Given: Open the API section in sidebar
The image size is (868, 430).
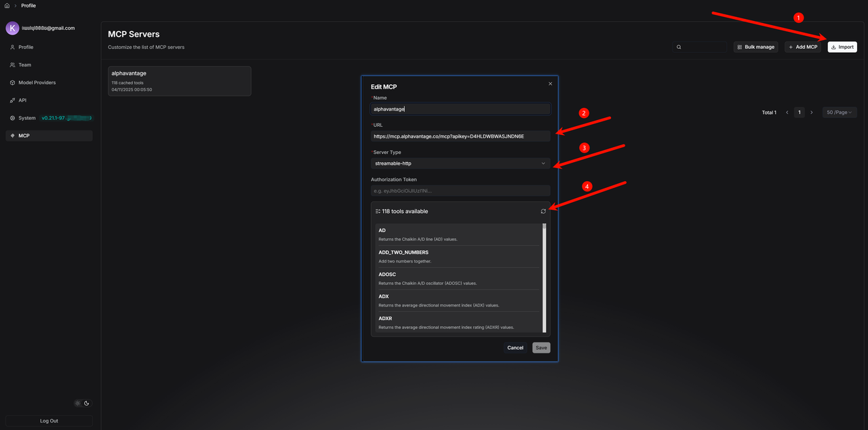Looking at the screenshot, I should (x=22, y=100).
